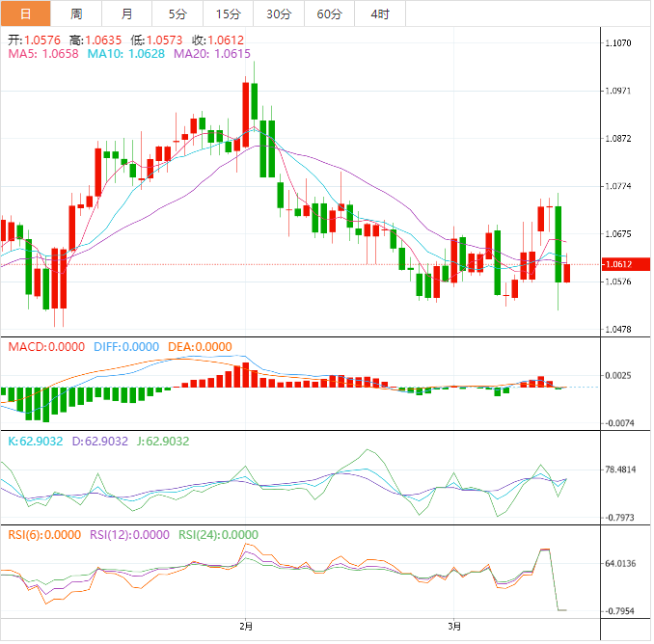Click the red 1.0612 current price tag
This screenshot has width=654, height=644.
pyautogui.click(x=617, y=264)
